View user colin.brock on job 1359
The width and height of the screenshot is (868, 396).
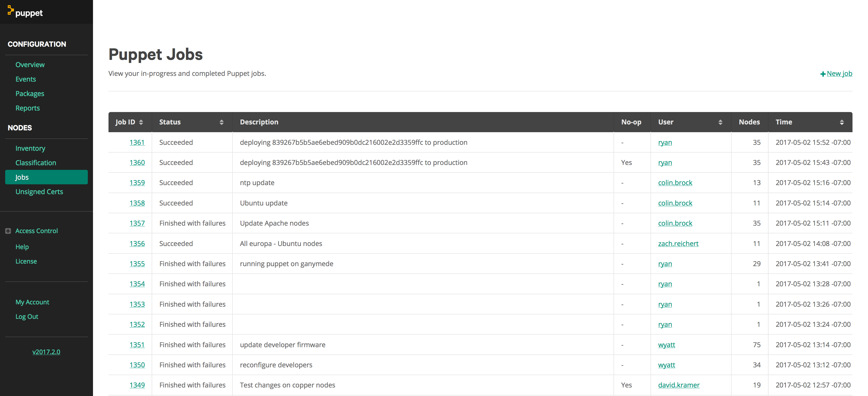tap(675, 183)
